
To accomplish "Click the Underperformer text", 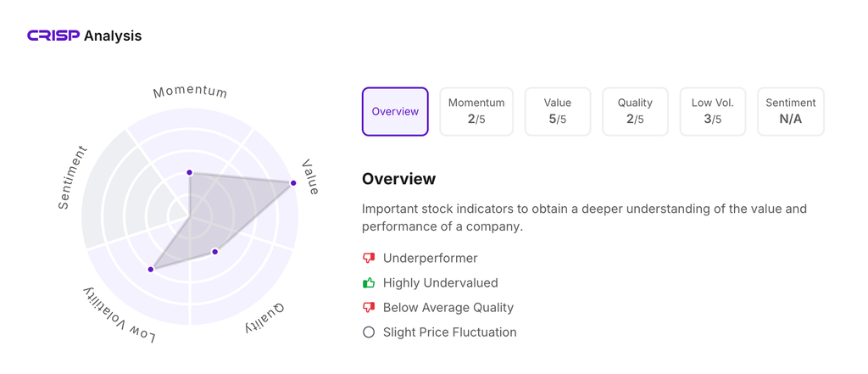I will point(430,258).
